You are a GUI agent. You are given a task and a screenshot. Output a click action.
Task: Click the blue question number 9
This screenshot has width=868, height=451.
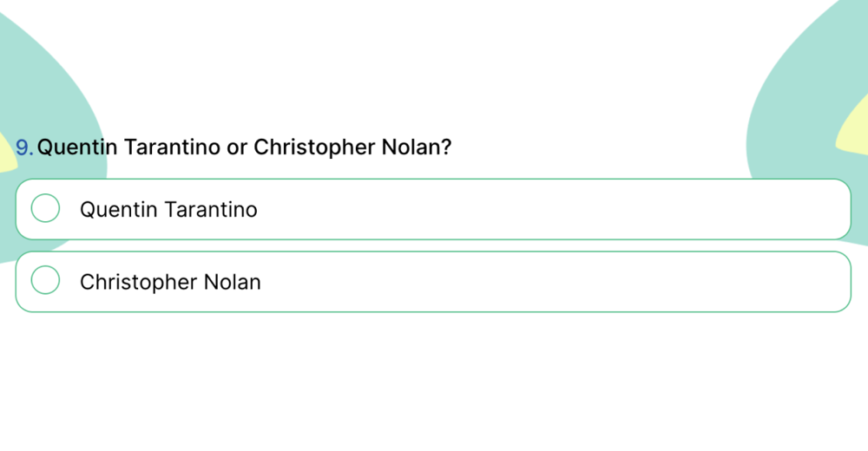click(x=23, y=147)
